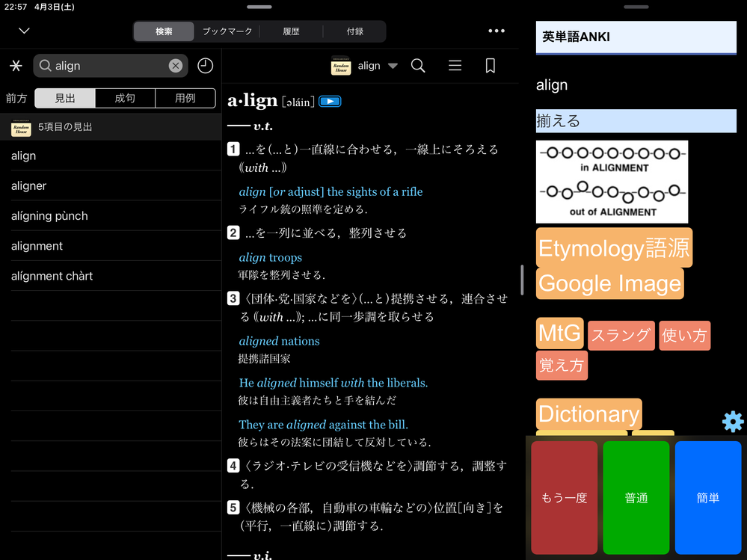Click the definition scrollbar indicator

click(522, 280)
